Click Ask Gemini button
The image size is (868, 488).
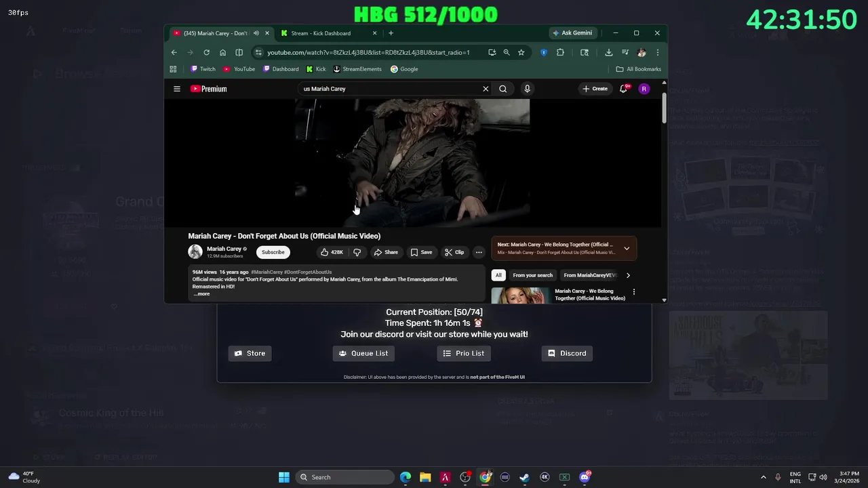coord(572,33)
